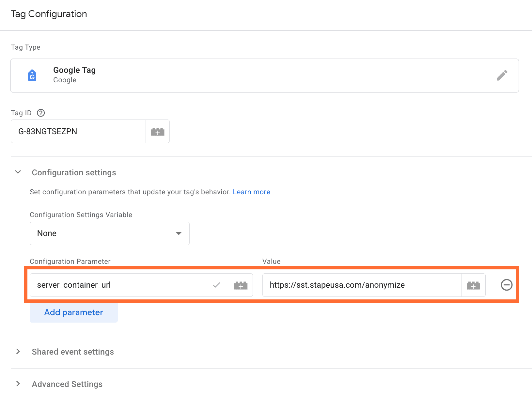Click the checkmark beside server_container_url

click(216, 285)
